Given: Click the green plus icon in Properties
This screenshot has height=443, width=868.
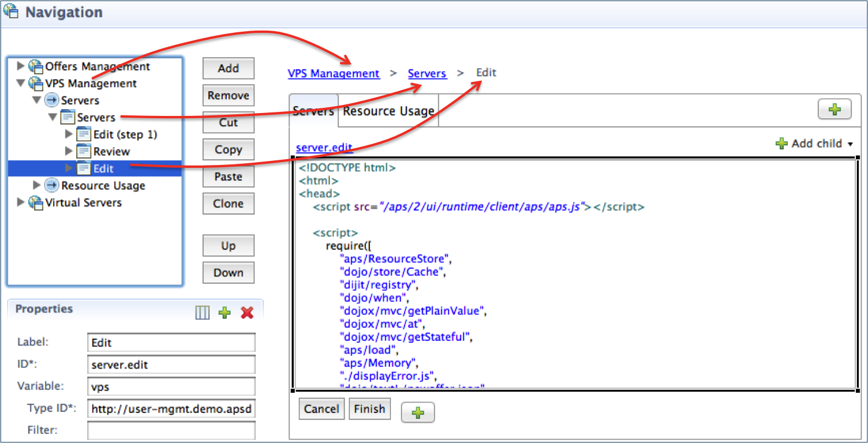Looking at the screenshot, I should [225, 313].
